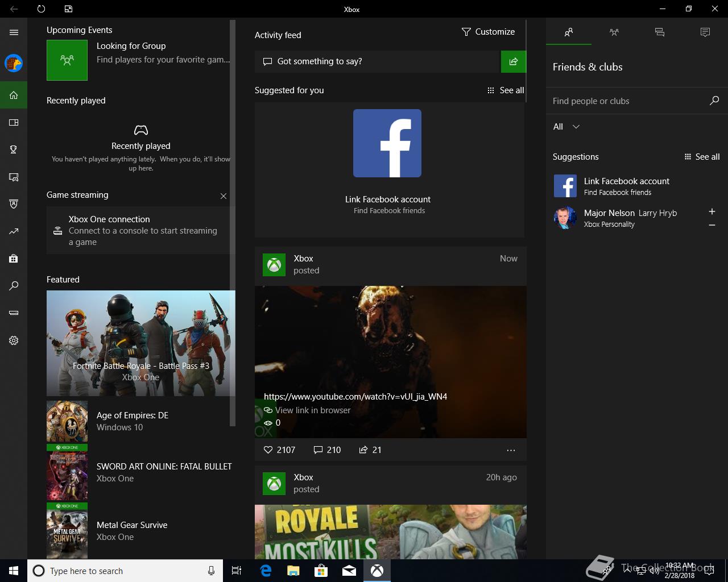This screenshot has height=582, width=728.
Task: Open Achievements trophy icon
Action: (x=14, y=149)
